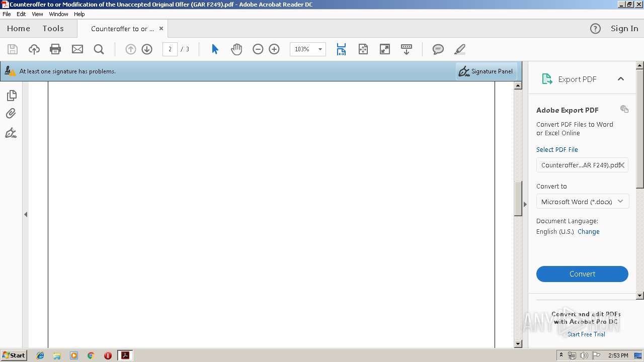Select the Highlight text pen tool
The height and width of the screenshot is (362, 644).
[x=460, y=49]
